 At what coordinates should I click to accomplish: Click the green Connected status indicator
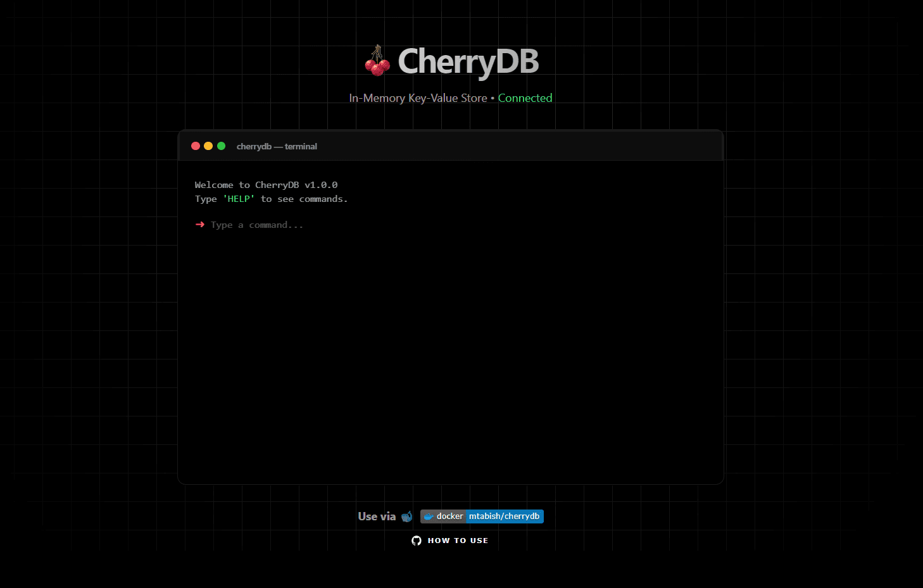[x=525, y=98]
